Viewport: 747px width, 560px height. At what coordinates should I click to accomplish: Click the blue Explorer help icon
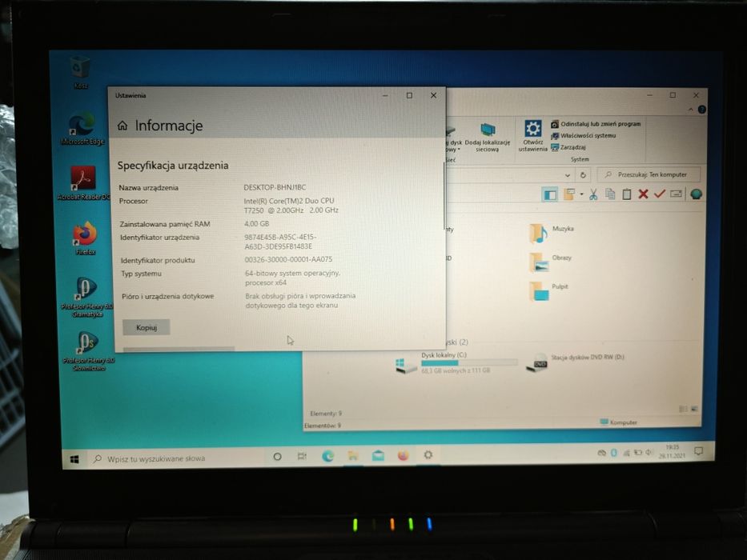pos(701,110)
